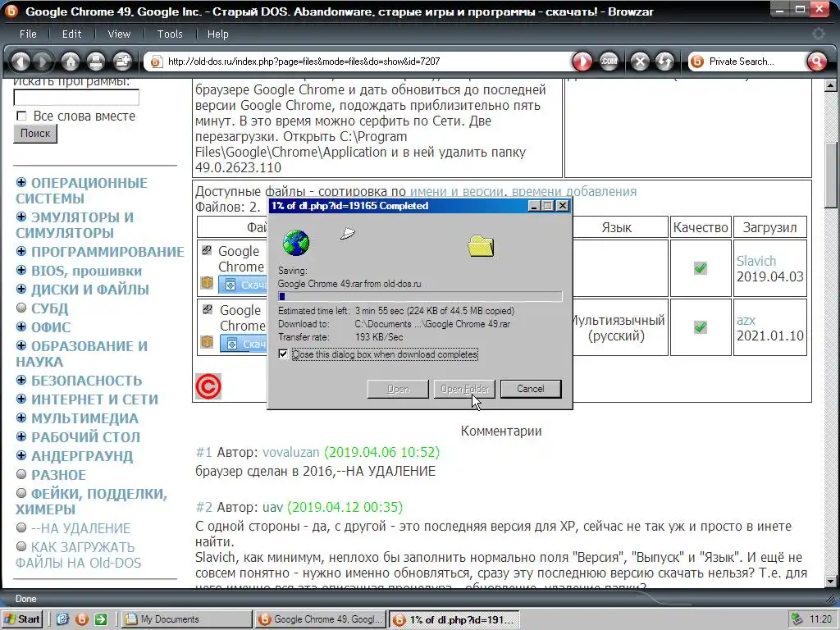Expand ПРОГРАММИРОВАНИЕ category

21,251
